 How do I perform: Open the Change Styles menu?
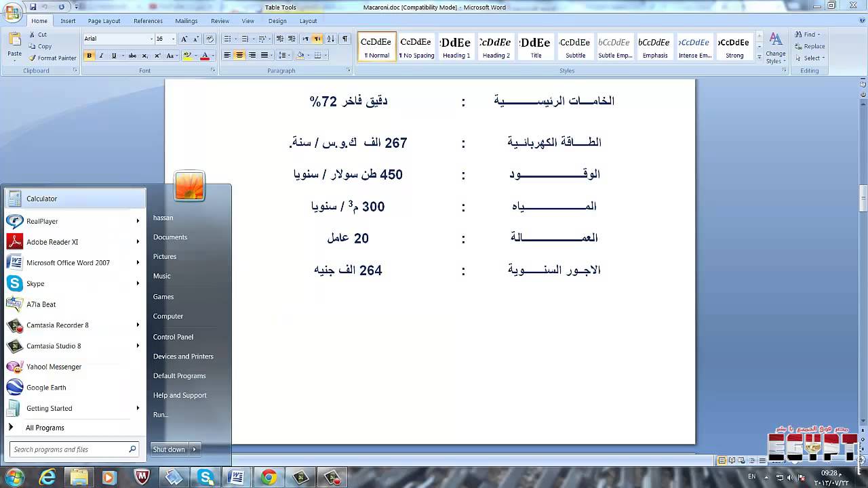pyautogui.click(x=775, y=47)
